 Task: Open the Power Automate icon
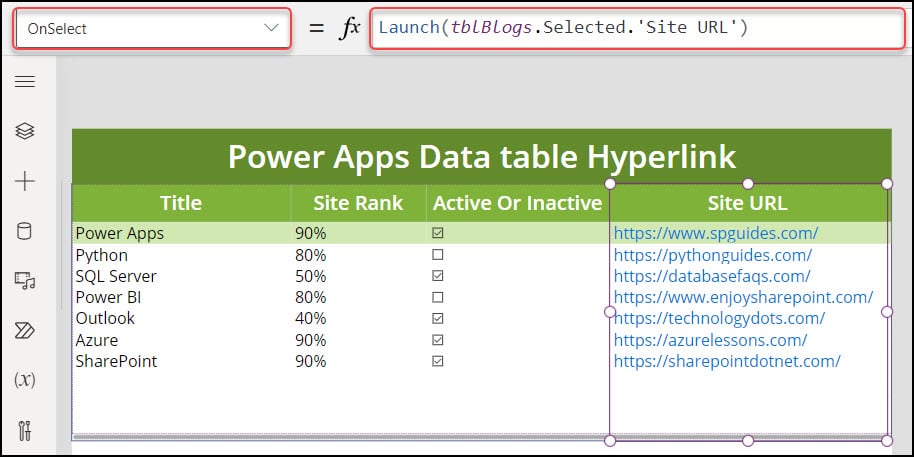25,331
